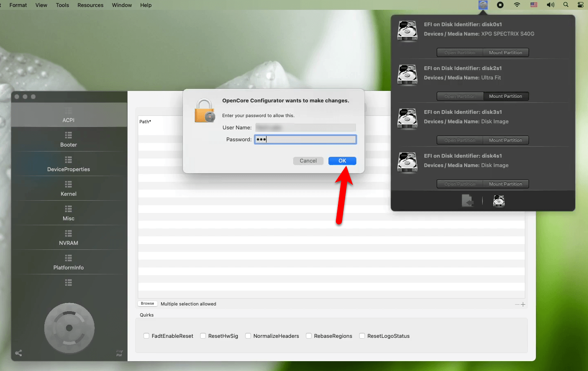Click the Quirks section label
This screenshot has width=588, height=371.
pos(147,315)
